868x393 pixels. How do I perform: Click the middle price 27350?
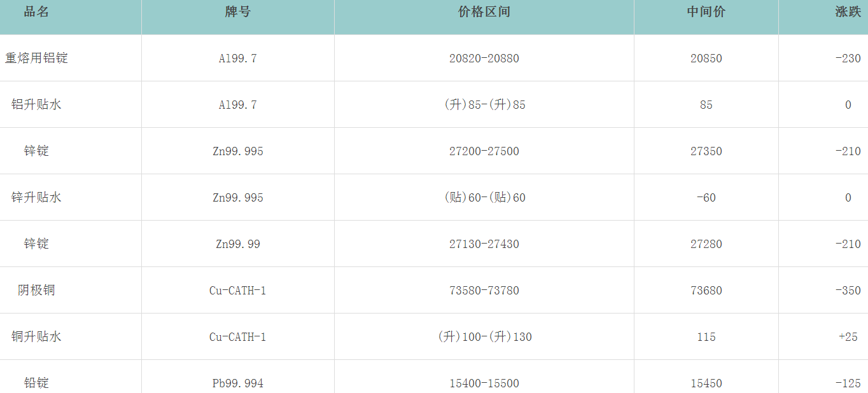tap(706, 151)
